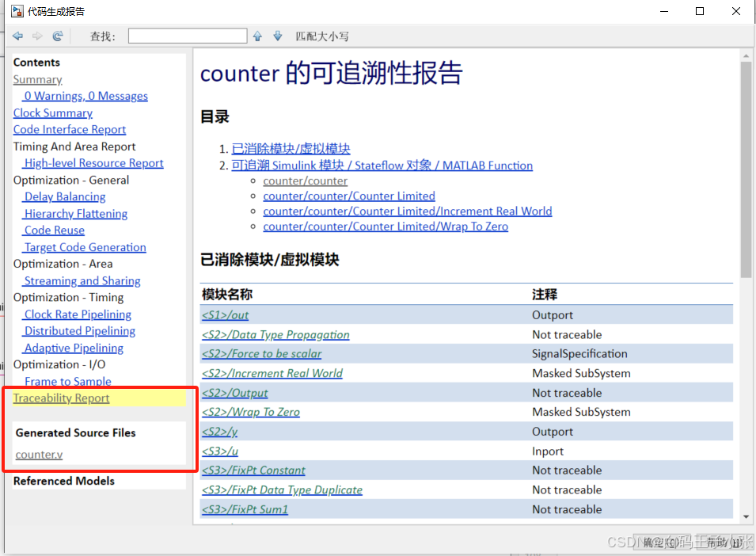756x556 pixels.
Task: Click the Generated Source Files heading
Action: click(x=76, y=433)
